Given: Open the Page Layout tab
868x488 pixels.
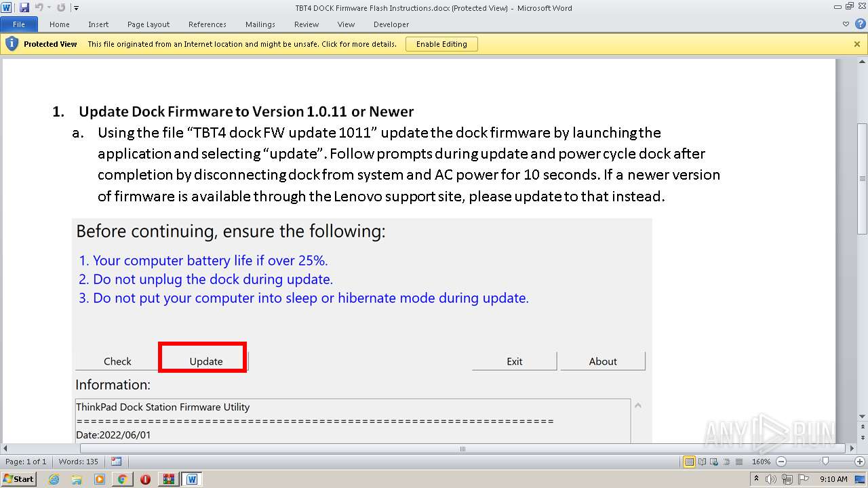Looking at the screenshot, I should [149, 24].
